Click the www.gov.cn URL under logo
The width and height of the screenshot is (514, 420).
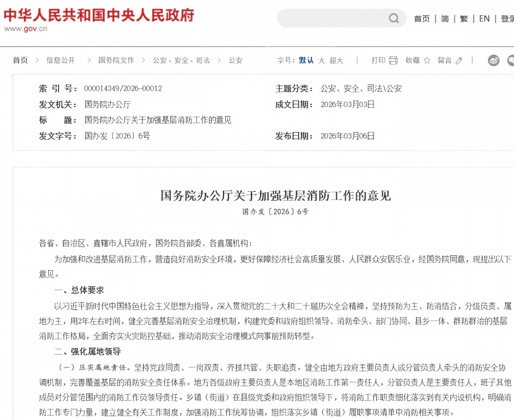(25, 29)
